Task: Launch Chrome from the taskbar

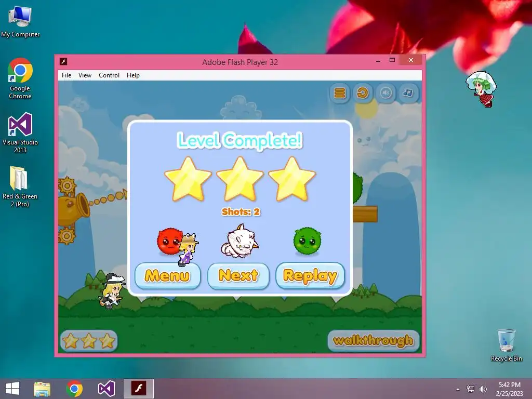Action: tap(74, 389)
